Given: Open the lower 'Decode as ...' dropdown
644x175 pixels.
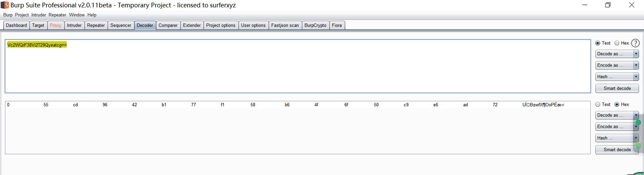Looking at the screenshot, I should click(617, 115).
